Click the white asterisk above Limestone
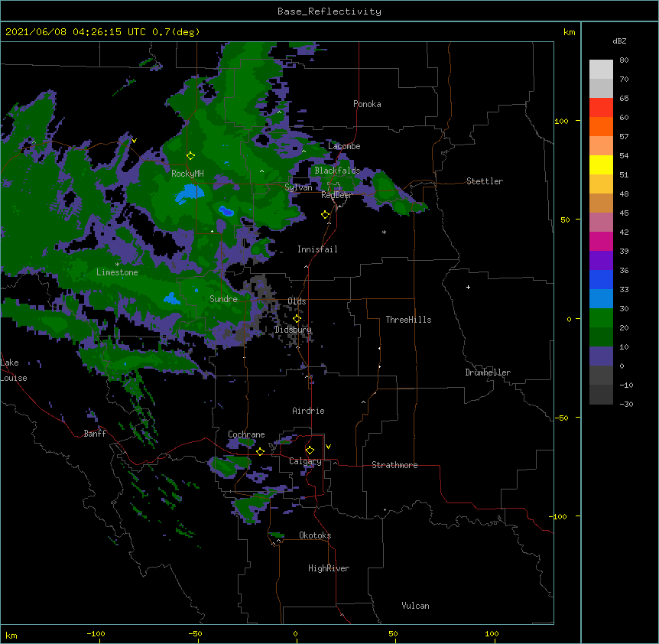Viewport: 659px width, 644px height. (x=117, y=265)
